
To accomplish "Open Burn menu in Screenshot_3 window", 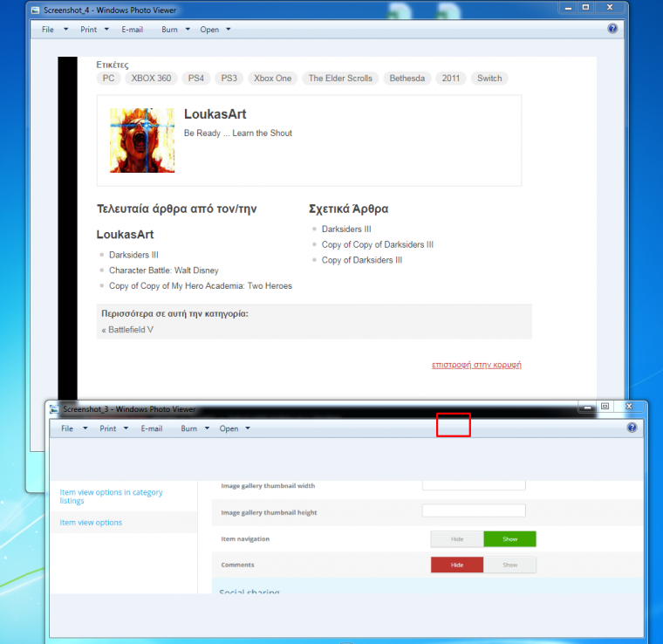I will click(x=189, y=428).
